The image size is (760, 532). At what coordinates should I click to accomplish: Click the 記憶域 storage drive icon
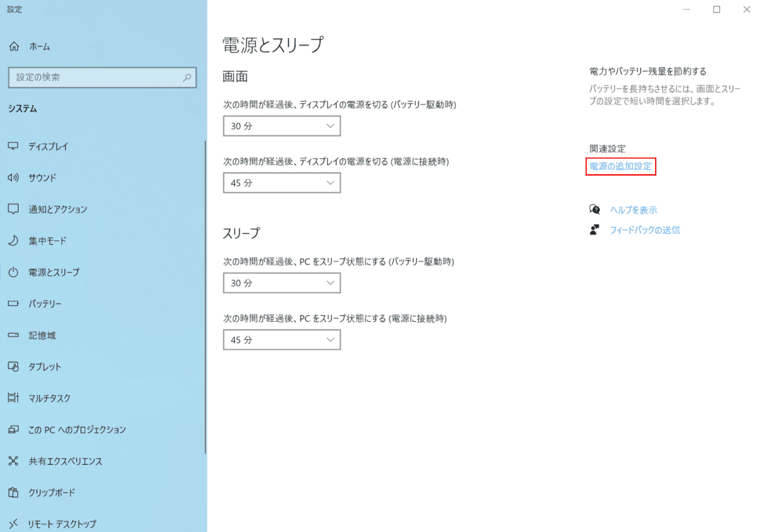[13, 335]
